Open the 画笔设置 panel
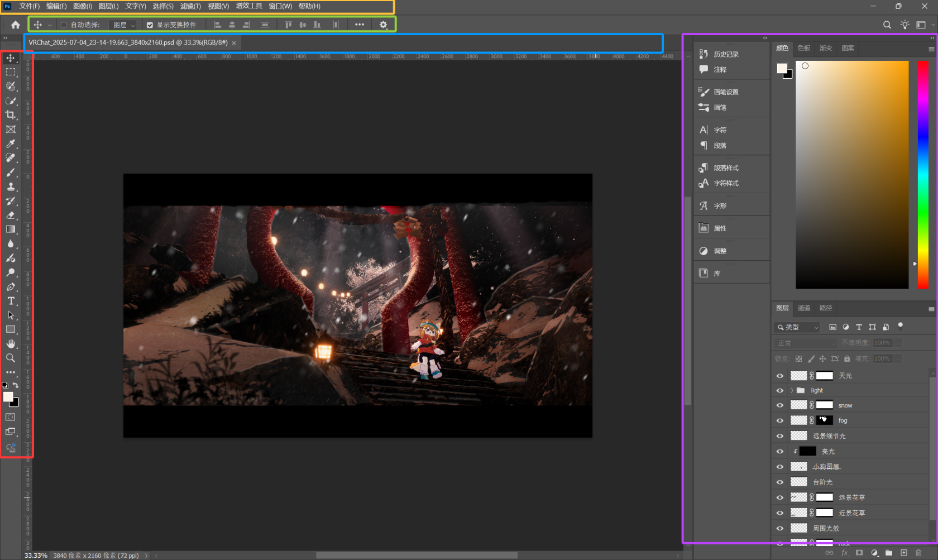Image resolution: width=938 pixels, height=560 pixels. 726,92
